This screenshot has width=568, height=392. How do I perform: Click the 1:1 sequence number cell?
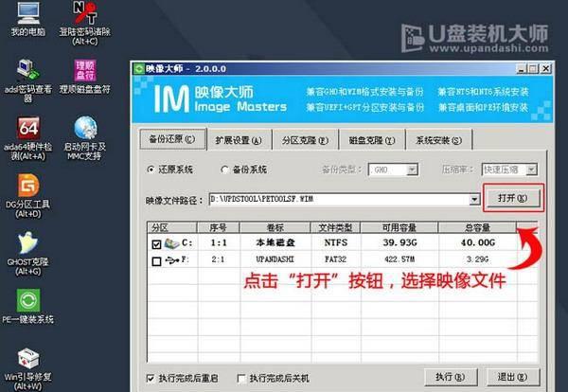(219, 242)
